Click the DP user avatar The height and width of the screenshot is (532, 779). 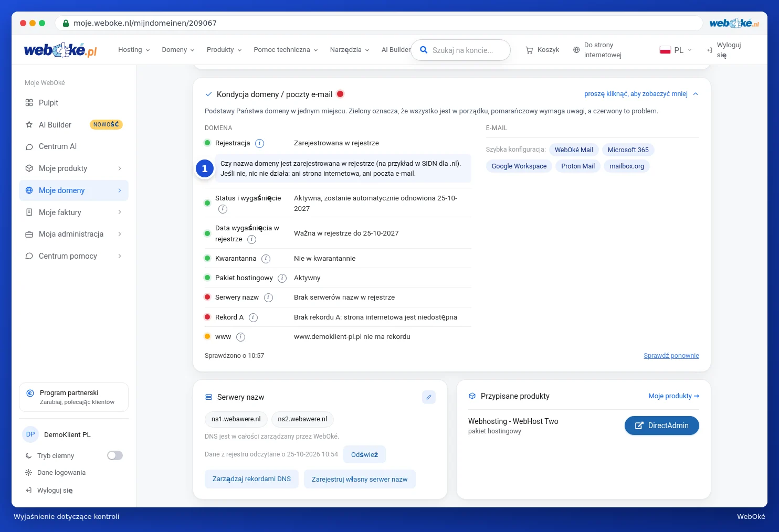coord(30,434)
